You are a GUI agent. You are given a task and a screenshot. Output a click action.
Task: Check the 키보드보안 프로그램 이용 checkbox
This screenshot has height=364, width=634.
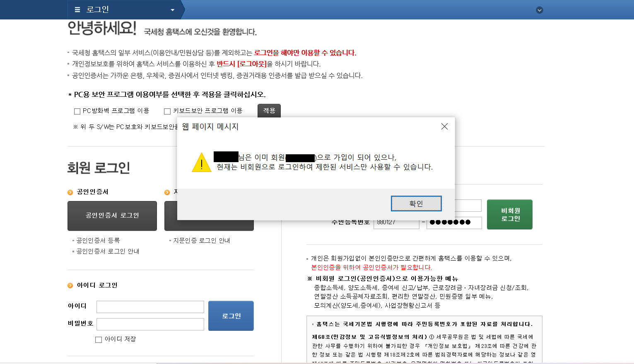(167, 111)
